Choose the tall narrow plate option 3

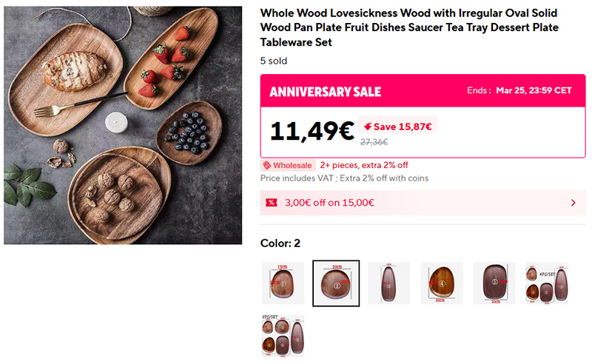pos(388,283)
